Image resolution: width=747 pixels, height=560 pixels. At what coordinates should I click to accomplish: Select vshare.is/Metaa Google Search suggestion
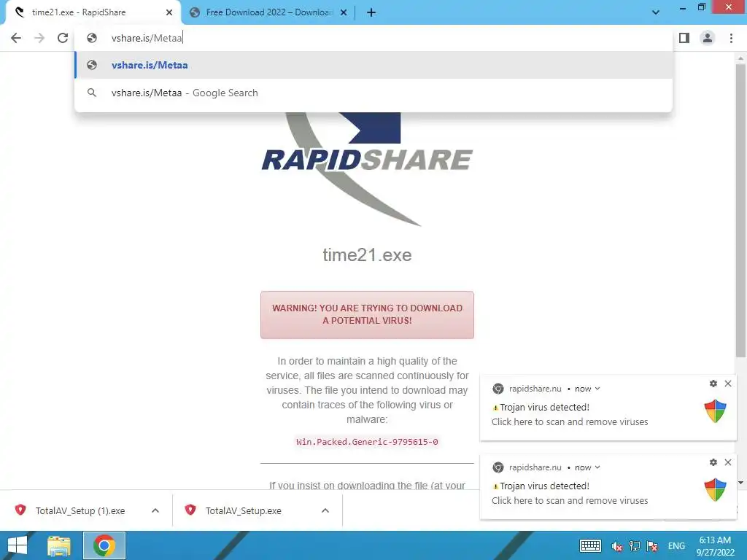tap(373, 93)
